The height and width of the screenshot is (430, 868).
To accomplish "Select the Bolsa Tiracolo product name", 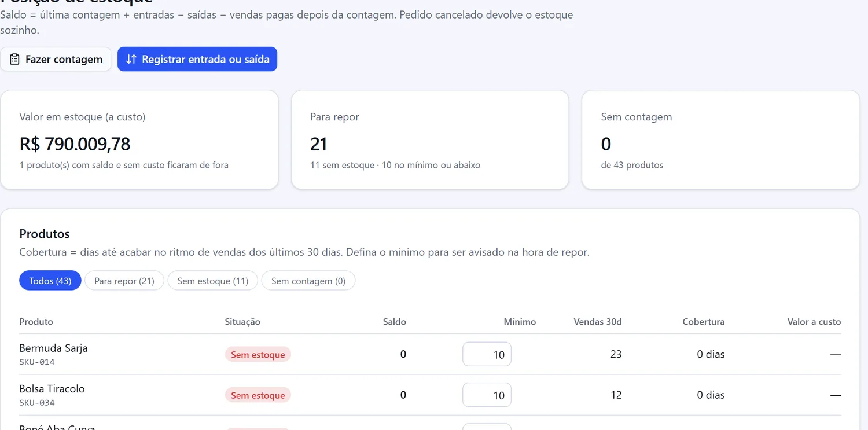I will (52, 389).
